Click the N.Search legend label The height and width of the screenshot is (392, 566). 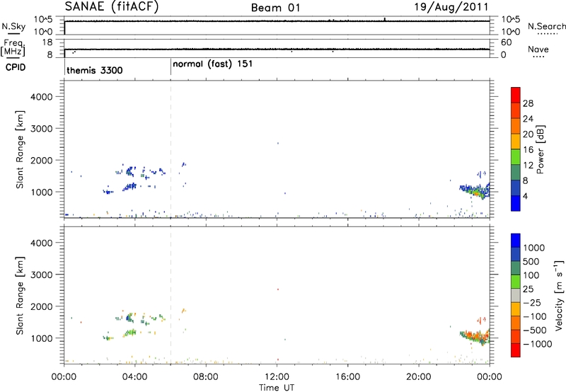tap(547, 26)
